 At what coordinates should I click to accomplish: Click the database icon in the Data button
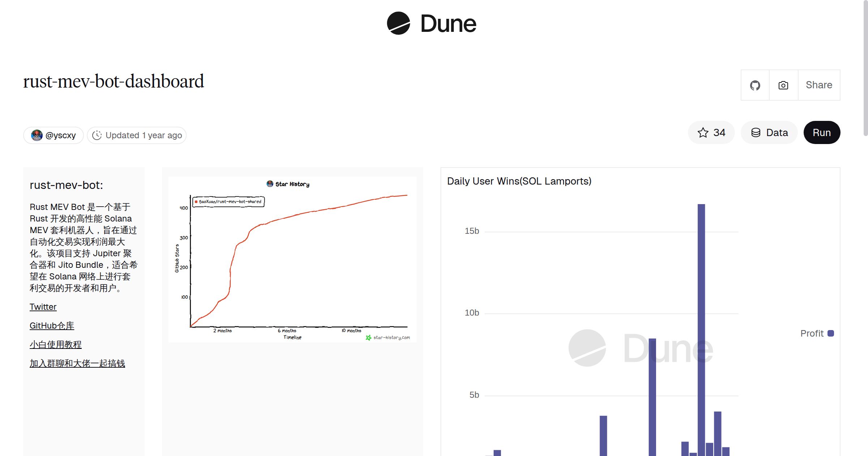click(x=756, y=132)
